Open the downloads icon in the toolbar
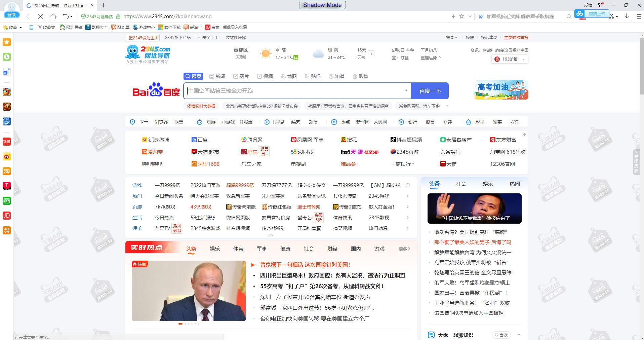 (x=627, y=16)
